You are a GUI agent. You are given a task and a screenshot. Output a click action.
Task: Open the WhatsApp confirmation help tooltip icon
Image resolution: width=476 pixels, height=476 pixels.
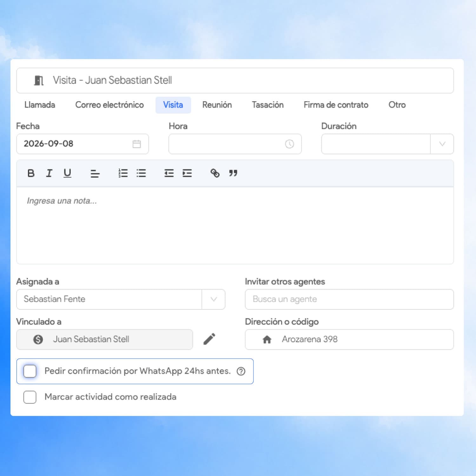tap(241, 371)
